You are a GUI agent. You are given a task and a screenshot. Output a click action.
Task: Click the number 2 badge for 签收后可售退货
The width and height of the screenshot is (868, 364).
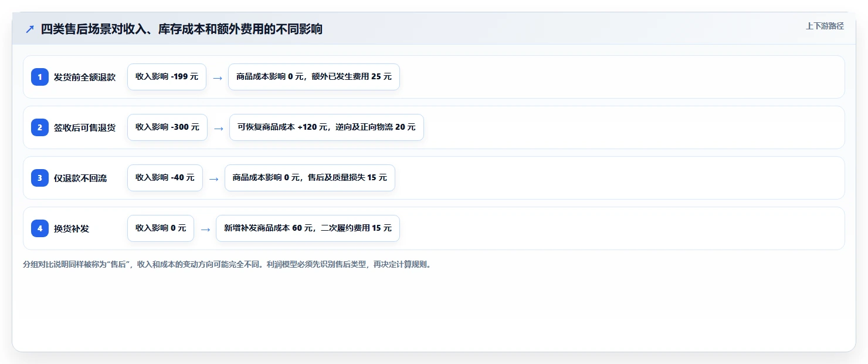click(40, 127)
